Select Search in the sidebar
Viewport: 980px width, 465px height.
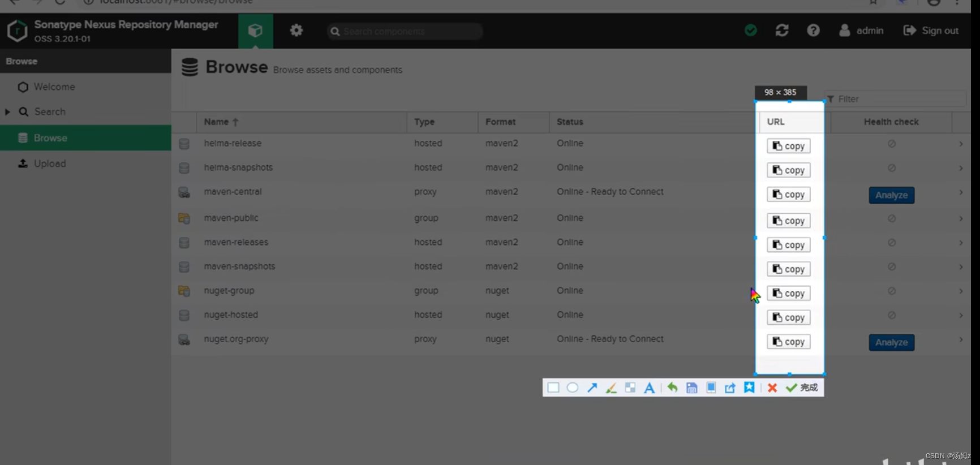pos(50,112)
